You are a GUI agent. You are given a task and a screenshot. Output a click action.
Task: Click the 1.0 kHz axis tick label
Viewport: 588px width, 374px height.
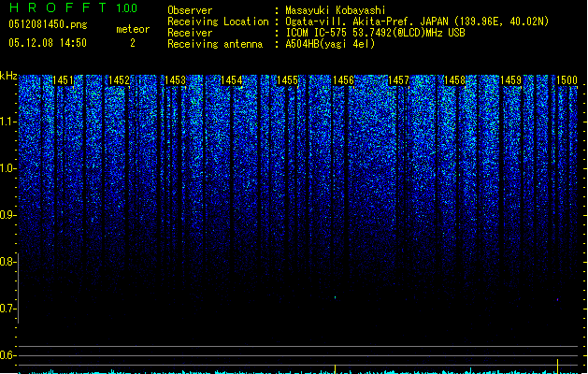7,168
